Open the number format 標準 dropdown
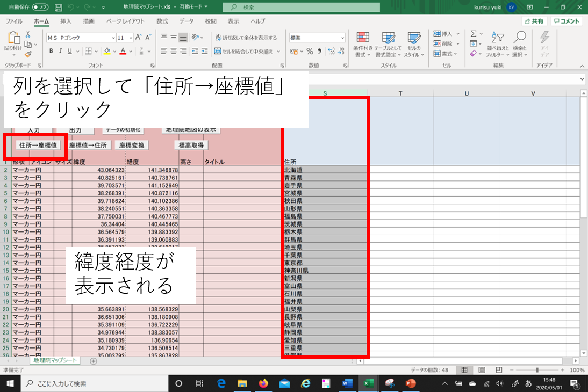Image resolution: width=588 pixels, height=392 pixels. point(342,38)
